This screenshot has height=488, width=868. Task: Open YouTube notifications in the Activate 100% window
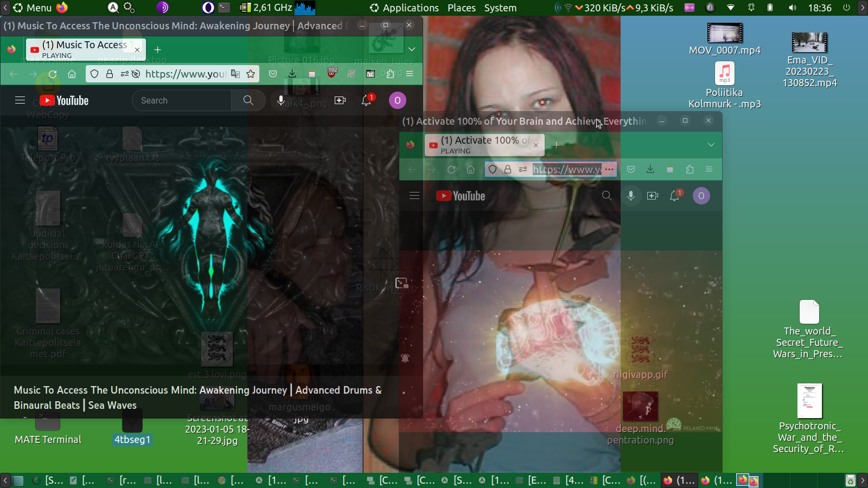675,196
